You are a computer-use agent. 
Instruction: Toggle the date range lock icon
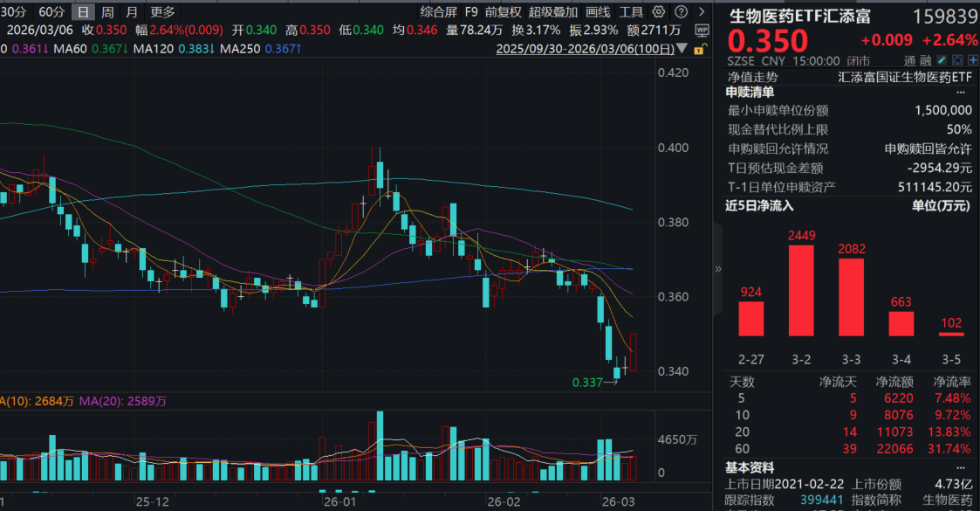[x=697, y=49]
